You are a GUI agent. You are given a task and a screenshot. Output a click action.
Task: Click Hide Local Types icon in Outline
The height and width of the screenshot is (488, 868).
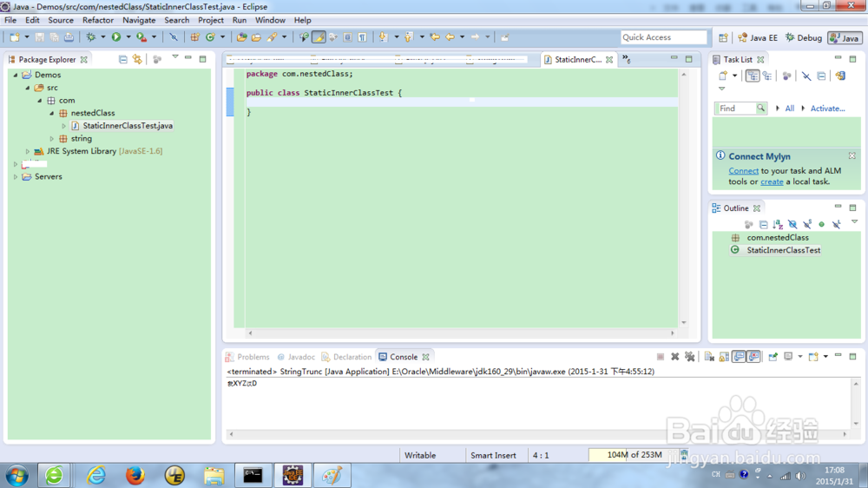(x=837, y=224)
